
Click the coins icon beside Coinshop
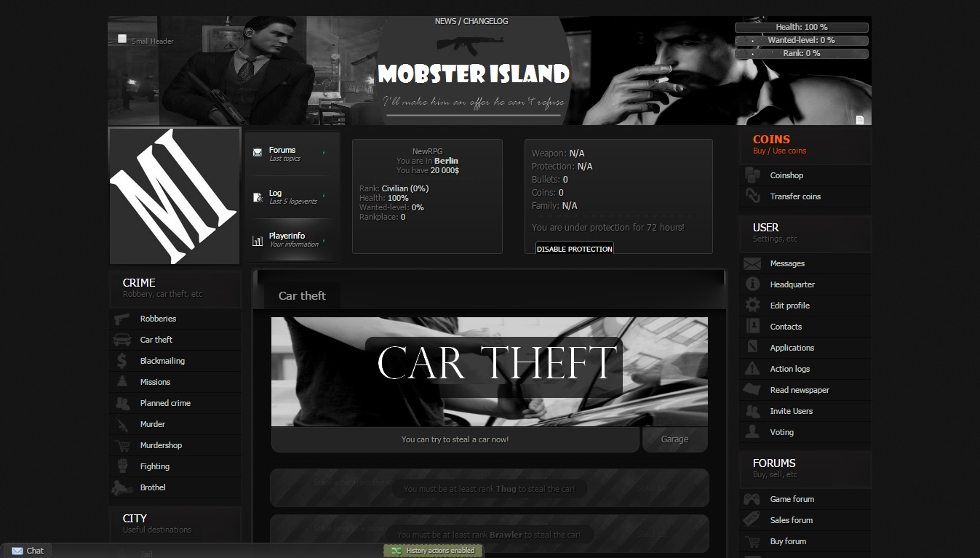(752, 175)
